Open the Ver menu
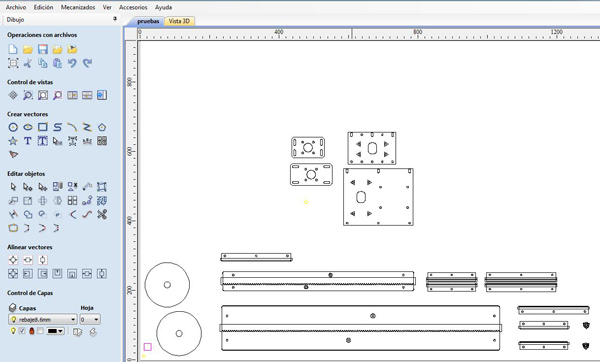 (107, 7)
